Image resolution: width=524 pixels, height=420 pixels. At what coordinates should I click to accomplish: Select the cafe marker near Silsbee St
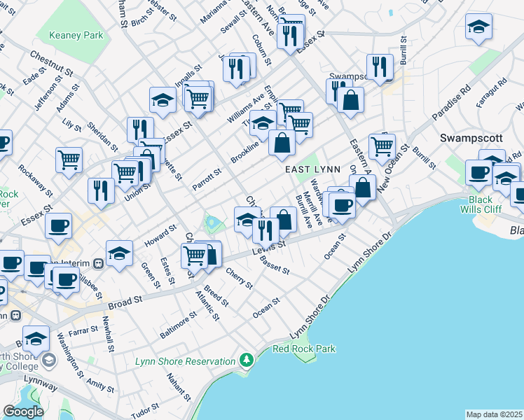coord(66,281)
